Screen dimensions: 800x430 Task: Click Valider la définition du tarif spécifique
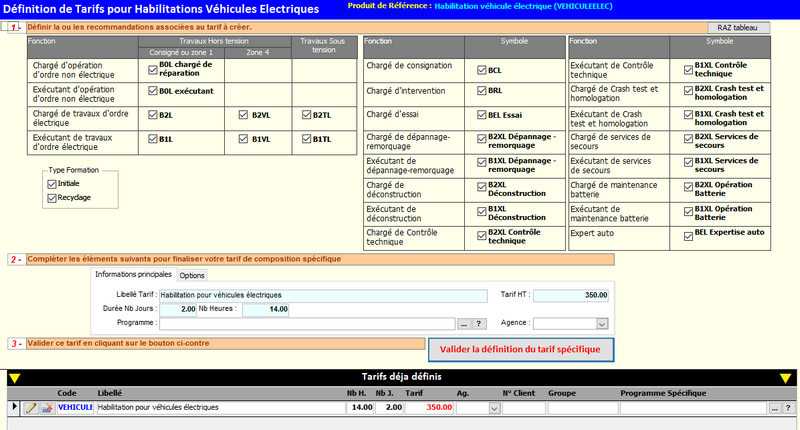tap(520, 349)
